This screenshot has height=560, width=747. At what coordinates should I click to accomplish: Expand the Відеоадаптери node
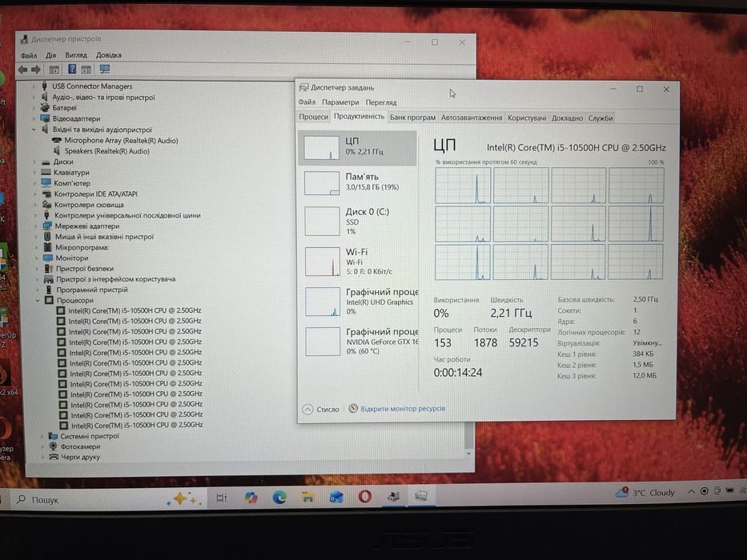(34, 118)
